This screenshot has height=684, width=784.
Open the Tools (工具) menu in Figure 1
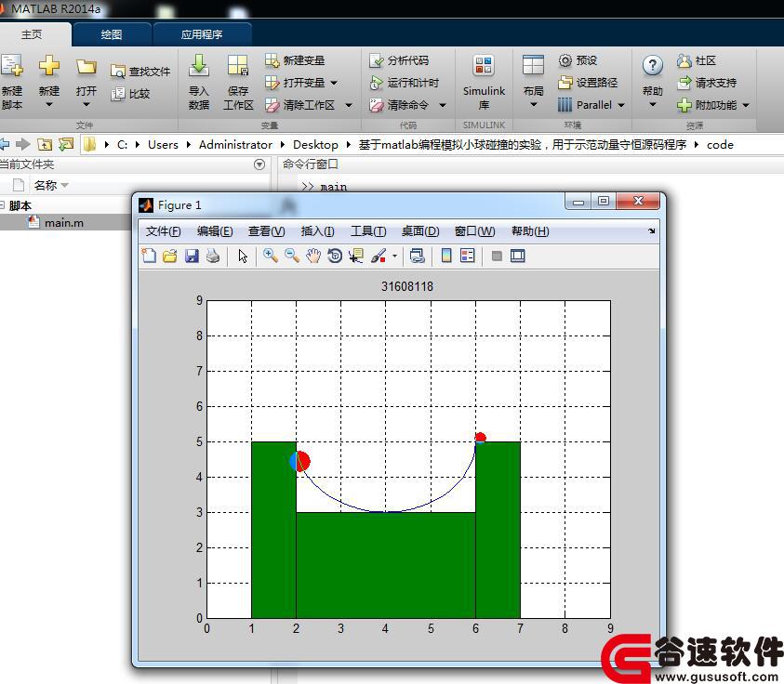[368, 231]
